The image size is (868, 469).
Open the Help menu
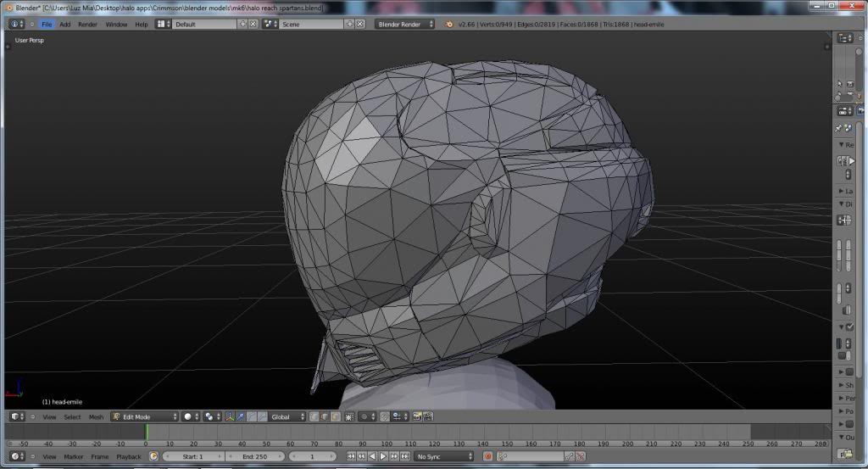click(142, 25)
